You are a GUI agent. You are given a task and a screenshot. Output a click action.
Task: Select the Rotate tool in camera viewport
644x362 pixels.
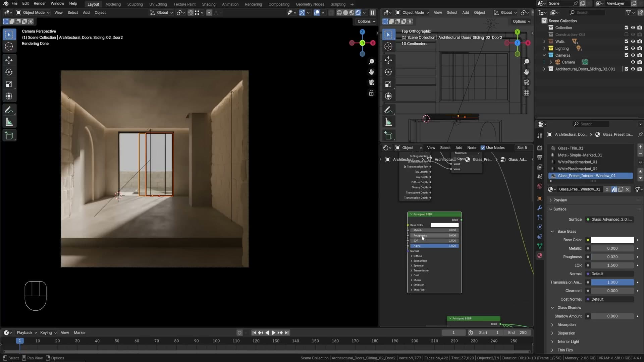9,72
